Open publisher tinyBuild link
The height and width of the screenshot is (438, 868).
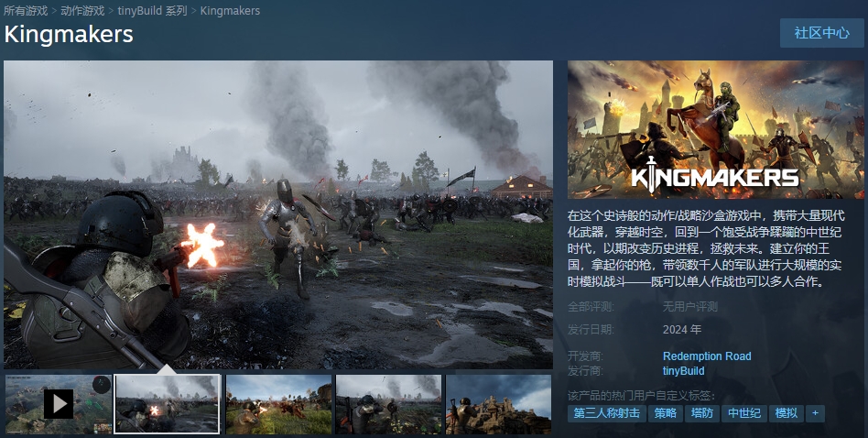684,371
